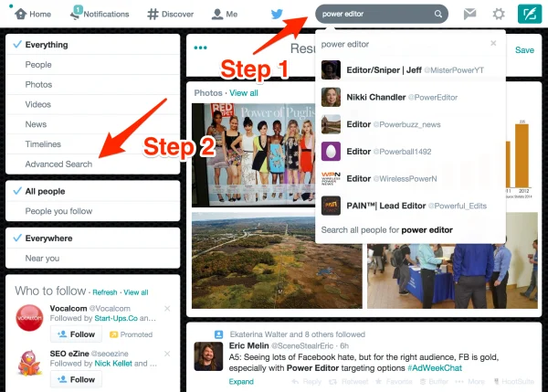548x392 pixels.
Task: Open Nick Kellet profile link
Action: pos(113,364)
